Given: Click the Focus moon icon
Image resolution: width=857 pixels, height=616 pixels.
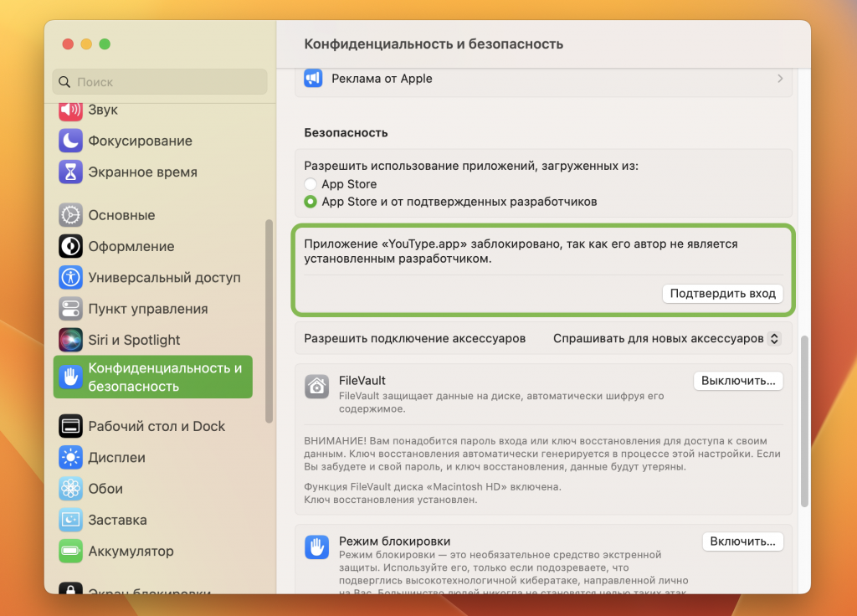Looking at the screenshot, I should [x=70, y=141].
